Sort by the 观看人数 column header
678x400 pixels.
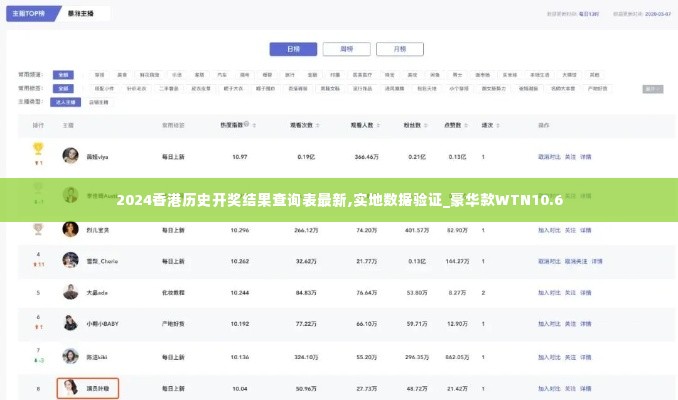[362, 126]
